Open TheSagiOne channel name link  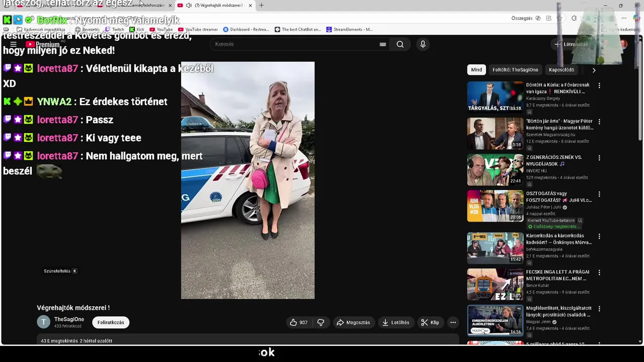click(x=69, y=319)
